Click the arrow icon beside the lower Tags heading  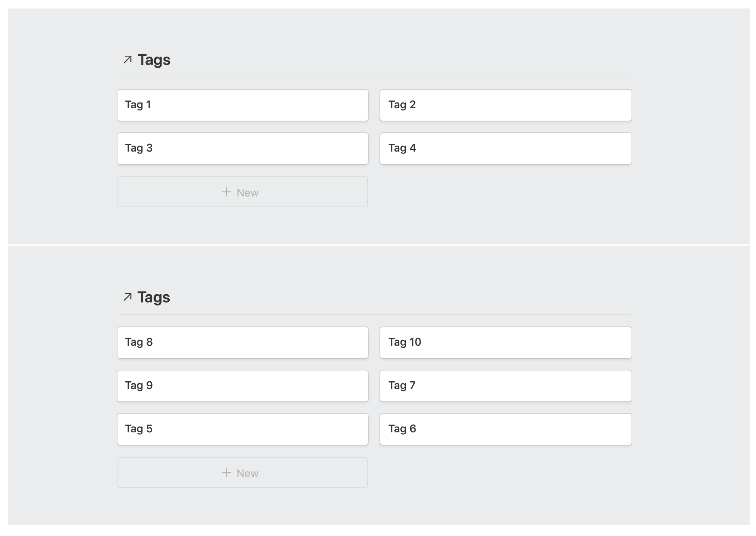pos(128,297)
